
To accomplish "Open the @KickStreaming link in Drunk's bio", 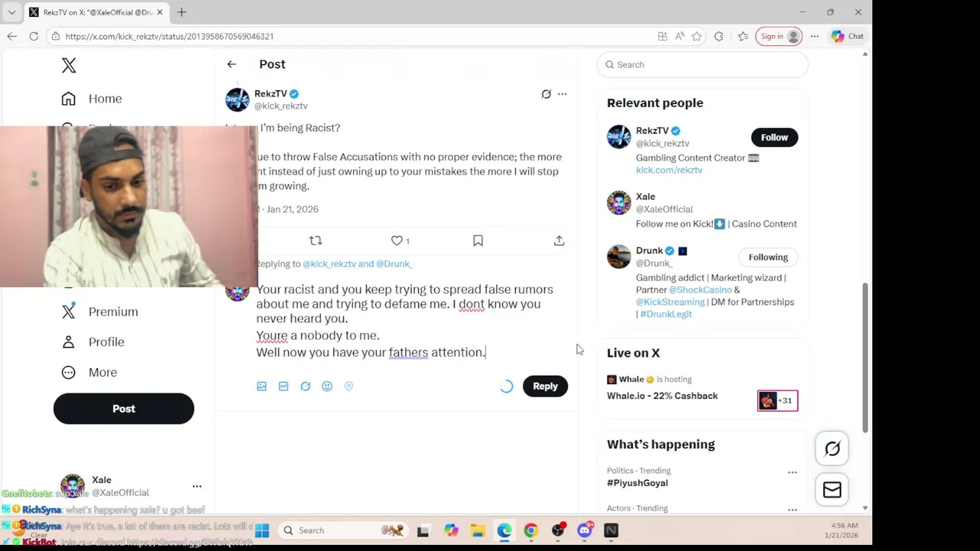I will (670, 302).
